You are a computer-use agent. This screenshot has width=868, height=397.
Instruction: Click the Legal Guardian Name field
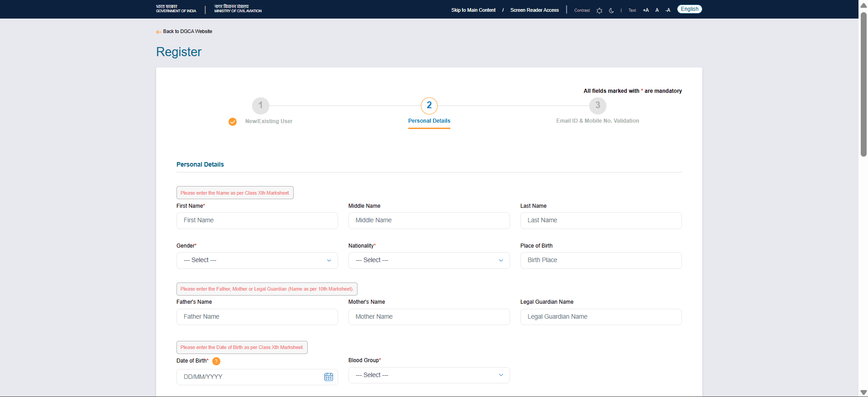pyautogui.click(x=601, y=317)
